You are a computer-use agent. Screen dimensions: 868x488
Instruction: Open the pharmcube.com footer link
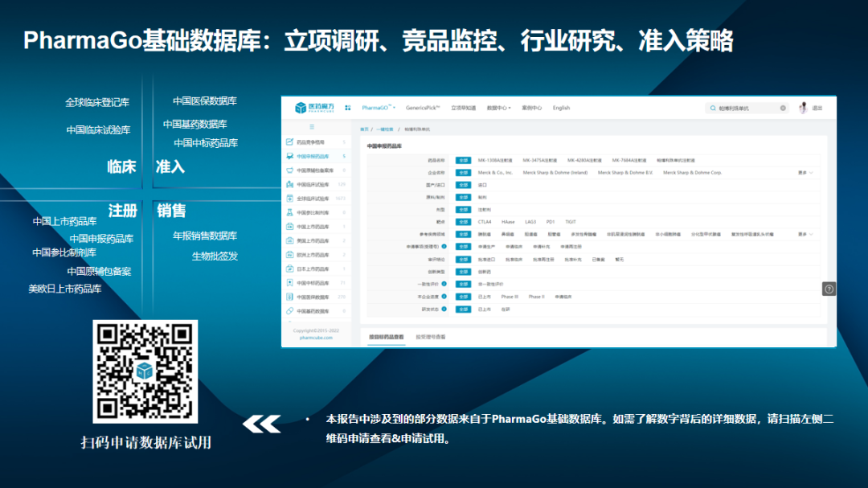coord(316,338)
